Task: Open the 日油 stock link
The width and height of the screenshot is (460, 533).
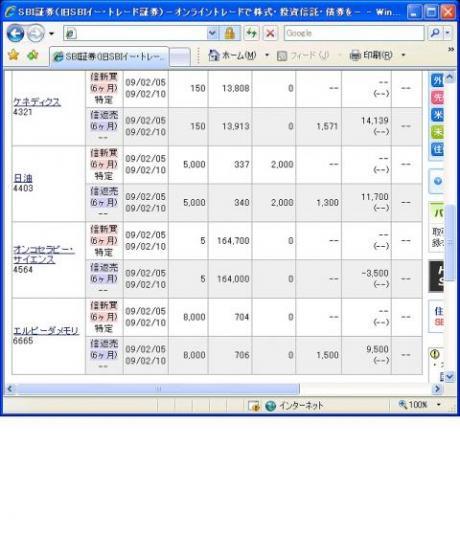Action: pos(23,178)
